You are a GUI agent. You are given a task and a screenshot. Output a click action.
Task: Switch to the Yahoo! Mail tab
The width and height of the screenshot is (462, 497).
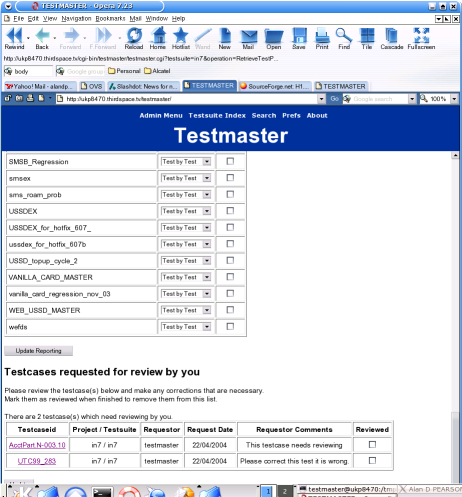tap(40, 86)
